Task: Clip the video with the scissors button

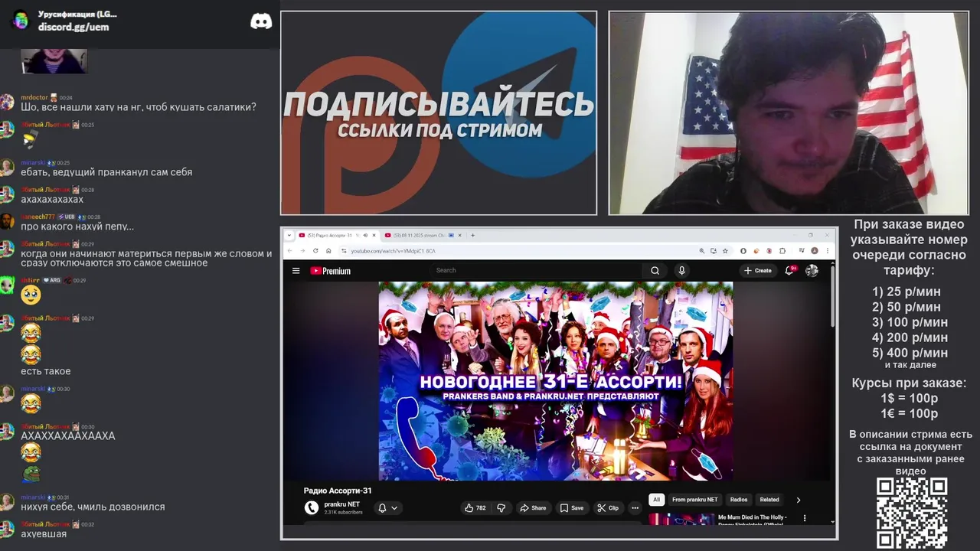Action: 608,507
